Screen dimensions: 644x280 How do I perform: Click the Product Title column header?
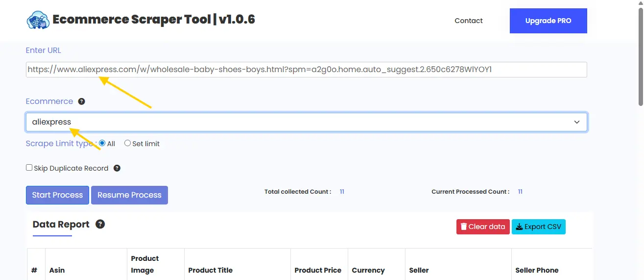[211, 270]
